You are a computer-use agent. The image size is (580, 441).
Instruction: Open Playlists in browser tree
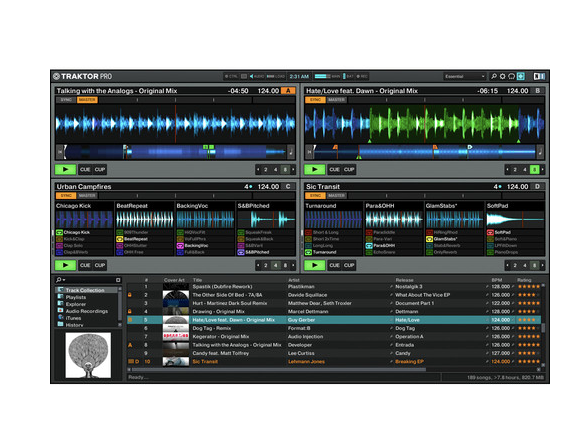(x=75, y=297)
